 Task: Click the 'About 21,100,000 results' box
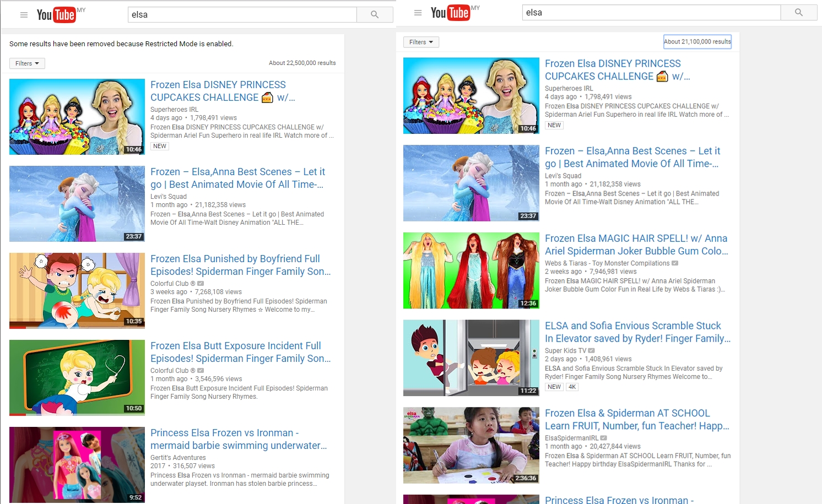(x=697, y=42)
